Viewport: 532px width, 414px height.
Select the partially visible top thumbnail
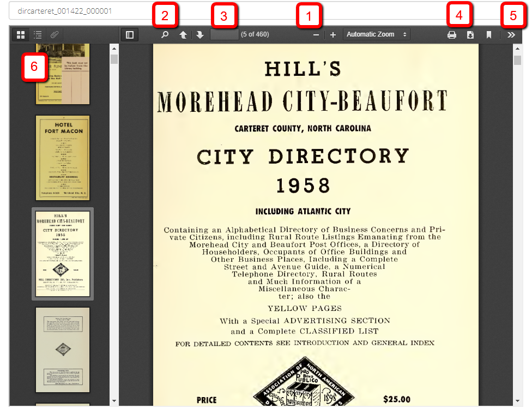pyautogui.click(x=63, y=74)
